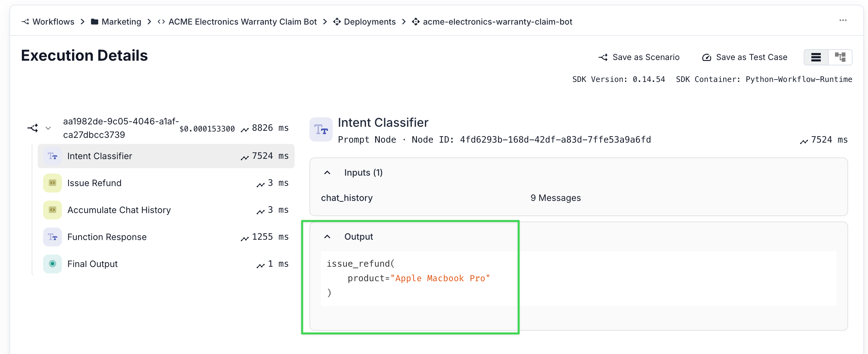The height and width of the screenshot is (354, 868).
Task: Click the chat_history input name
Action: [347, 198]
